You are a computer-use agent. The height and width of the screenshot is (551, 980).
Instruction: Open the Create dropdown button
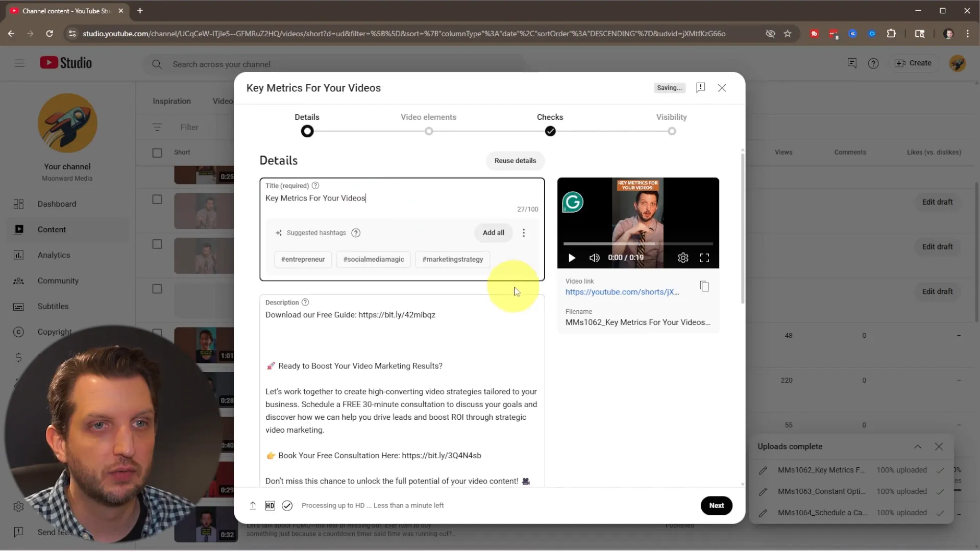(x=913, y=63)
